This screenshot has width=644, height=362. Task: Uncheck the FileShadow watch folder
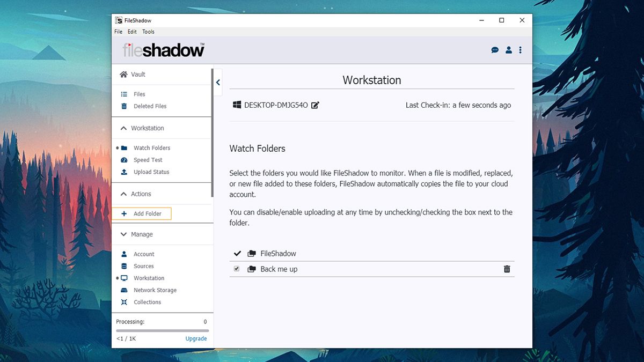pos(237,253)
